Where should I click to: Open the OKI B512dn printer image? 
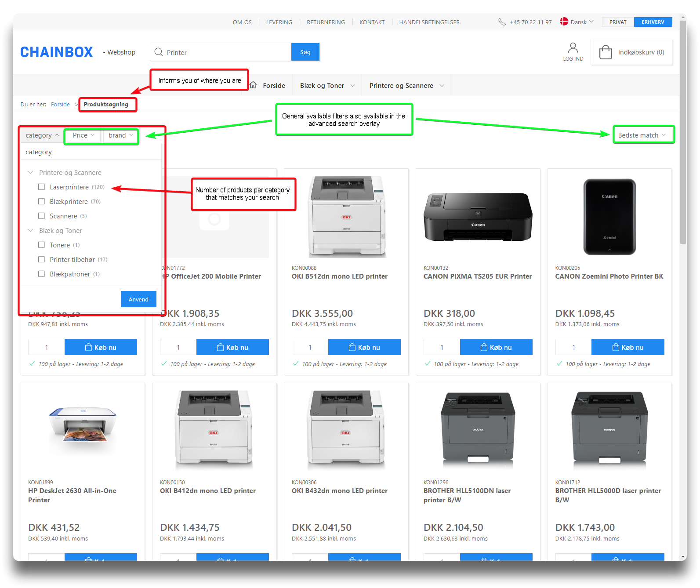point(346,217)
